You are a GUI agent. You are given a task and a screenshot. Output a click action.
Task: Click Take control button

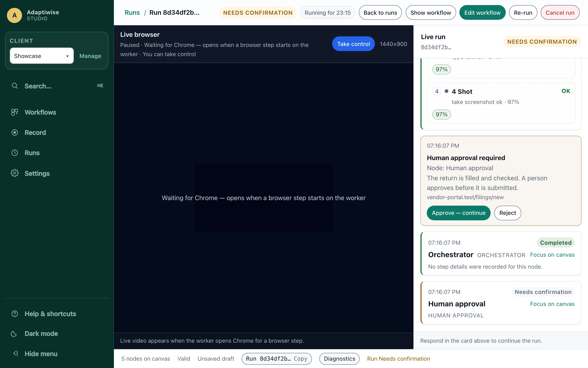click(353, 44)
